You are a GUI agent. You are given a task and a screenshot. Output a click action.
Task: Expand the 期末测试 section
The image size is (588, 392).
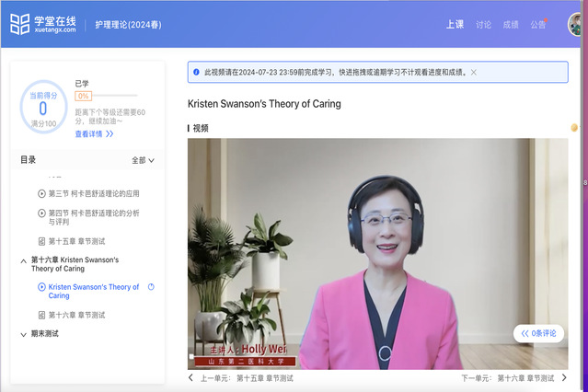pyautogui.click(x=23, y=334)
